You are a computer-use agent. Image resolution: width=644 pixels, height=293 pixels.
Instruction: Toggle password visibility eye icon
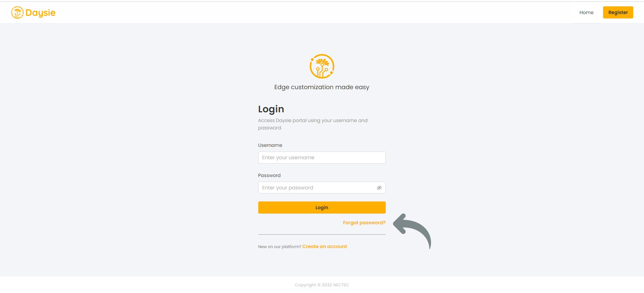[379, 188]
